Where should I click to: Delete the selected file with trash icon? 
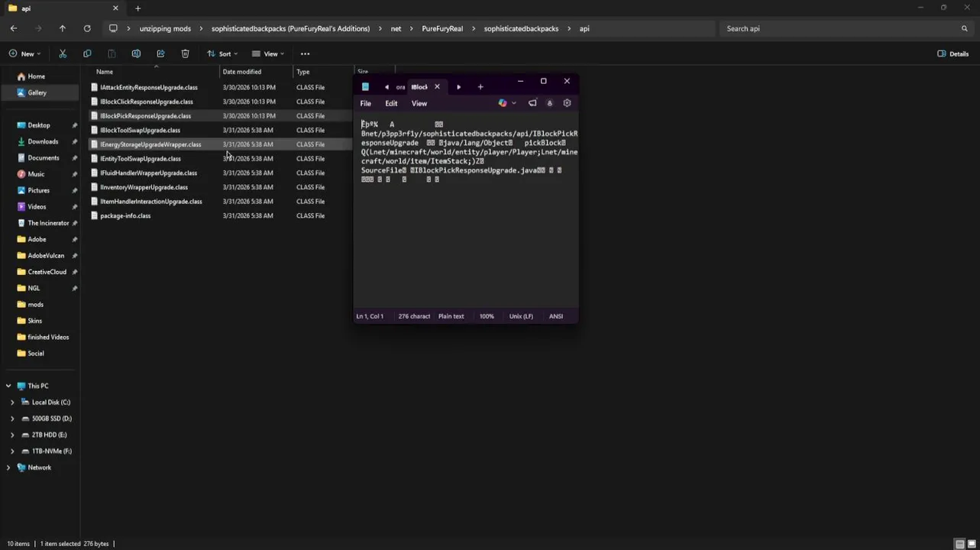(x=185, y=53)
